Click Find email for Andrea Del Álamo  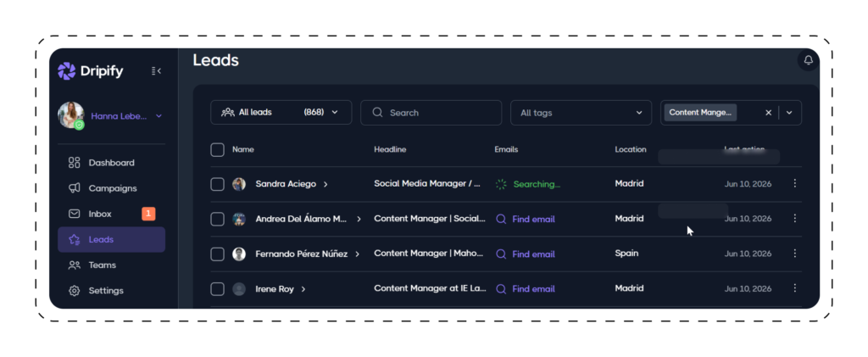525,219
